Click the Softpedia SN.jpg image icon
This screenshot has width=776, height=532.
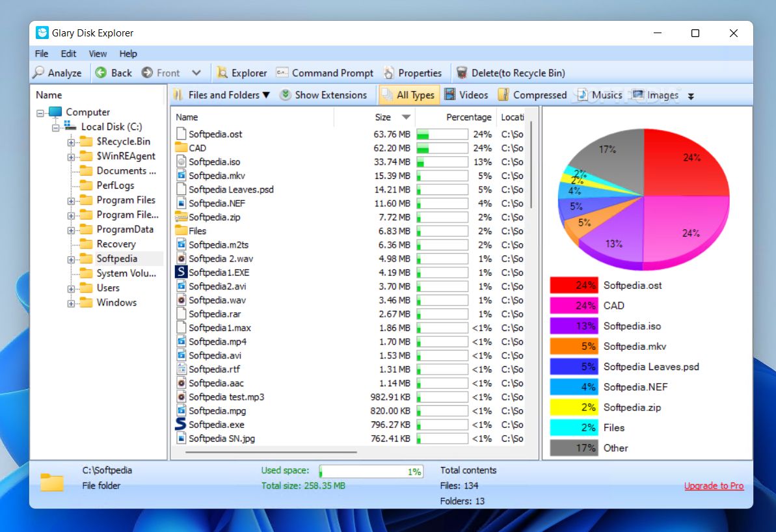(x=181, y=438)
